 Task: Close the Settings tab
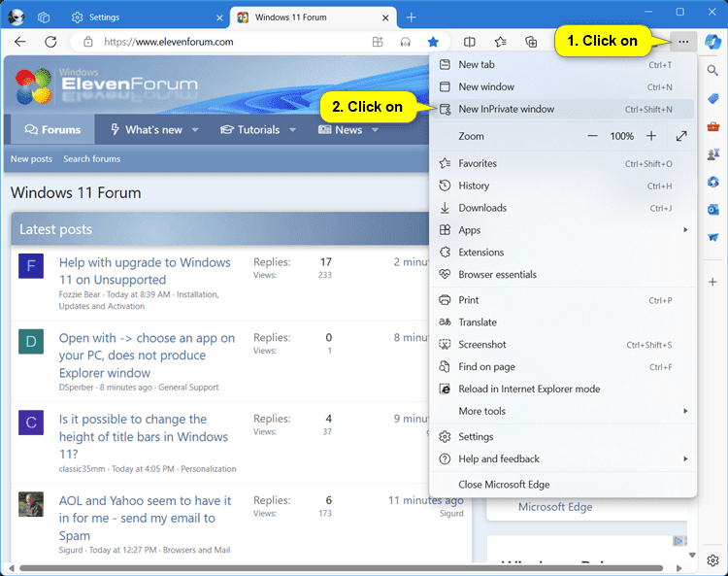[x=219, y=17]
